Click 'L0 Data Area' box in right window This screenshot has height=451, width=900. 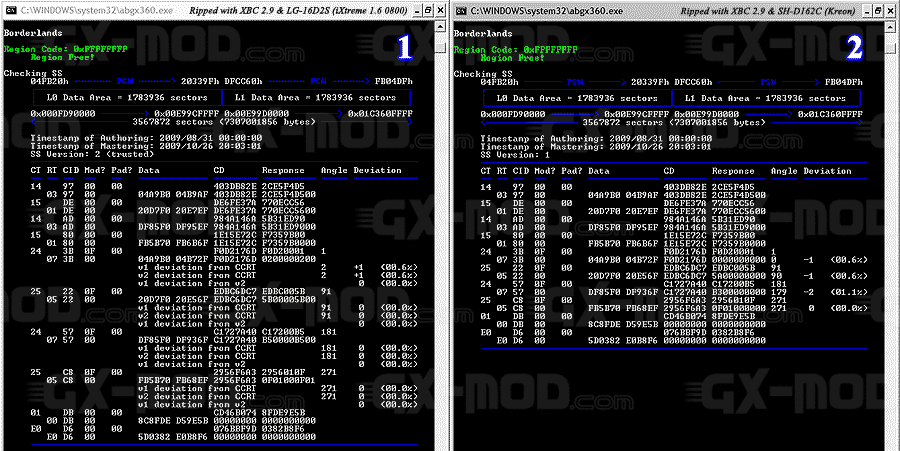[x=577, y=98]
